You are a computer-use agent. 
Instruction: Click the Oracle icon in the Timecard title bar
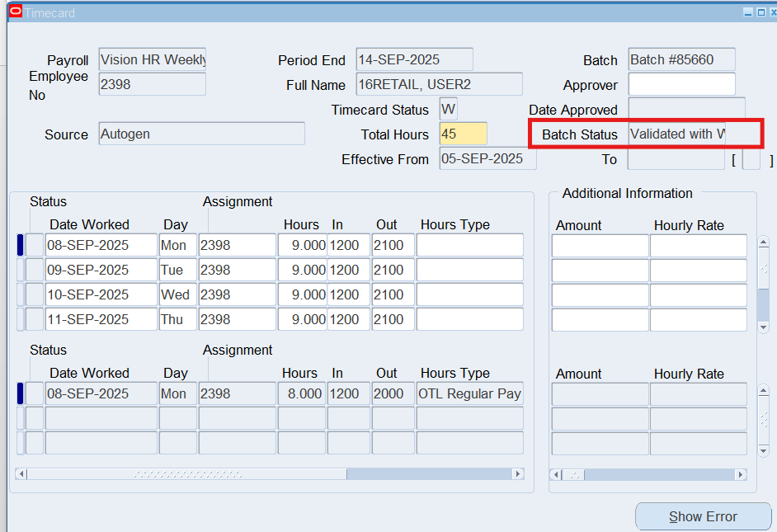click(15, 12)
